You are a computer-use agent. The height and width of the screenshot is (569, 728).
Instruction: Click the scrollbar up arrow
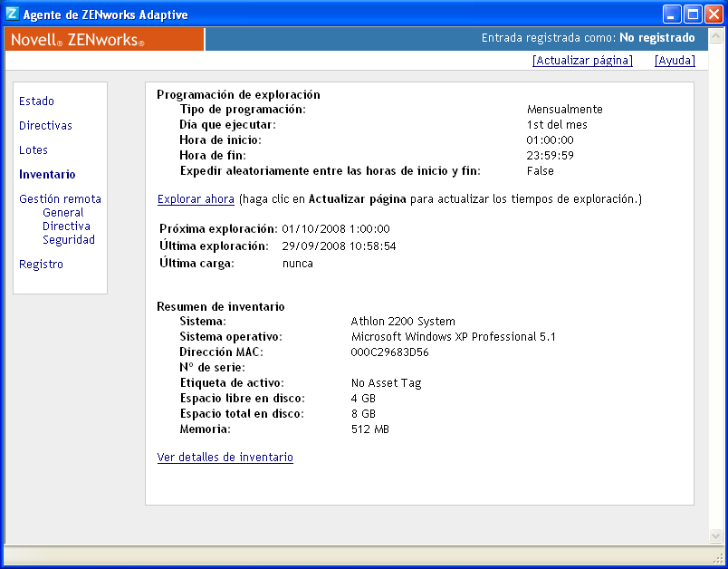point(716,35)
